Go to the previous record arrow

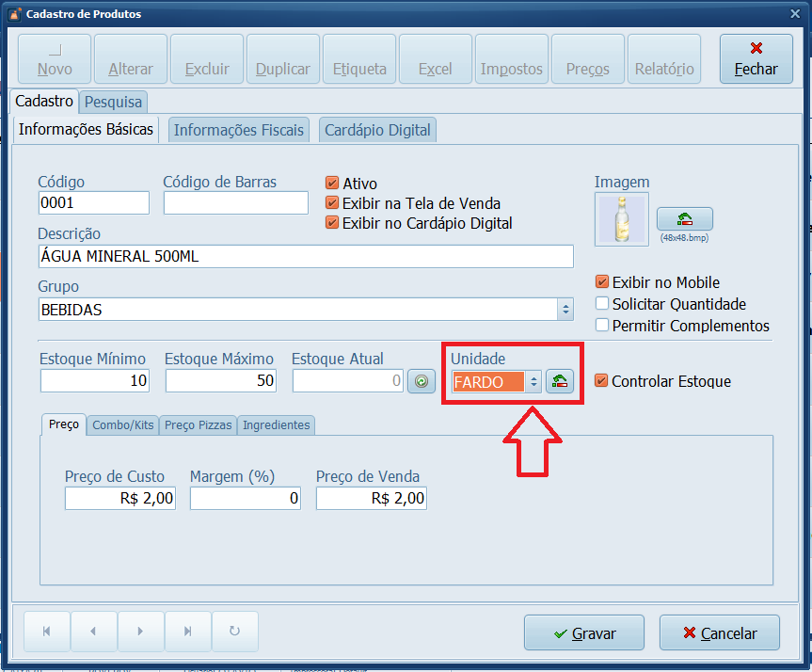tap(93, 632)
